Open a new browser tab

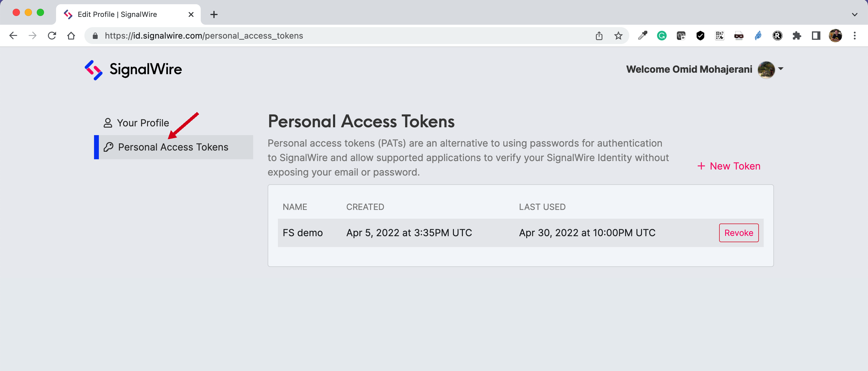214,14
